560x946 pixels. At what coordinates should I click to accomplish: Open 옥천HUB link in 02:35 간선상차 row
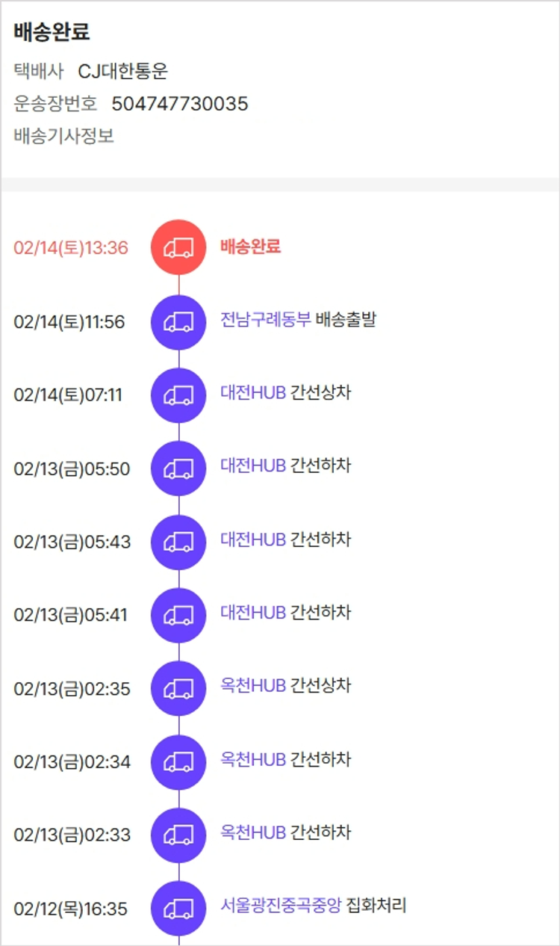coord(253,686)
